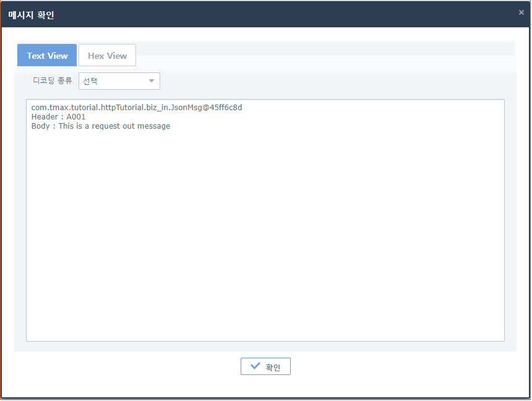Place cursor in the com.tmax.tutorial class name line
532x401 pixels.
coord(136,108)
